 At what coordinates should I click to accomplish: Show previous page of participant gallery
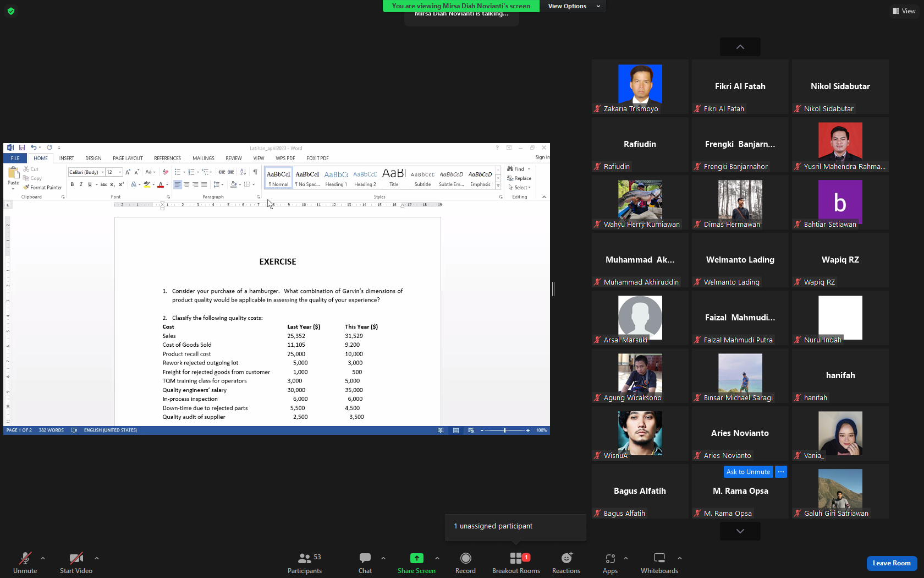click(x=740, y=47)
